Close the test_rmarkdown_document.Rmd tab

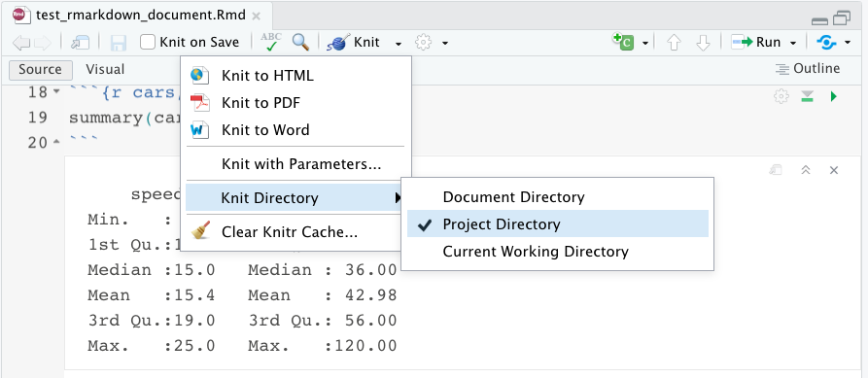pyautogui.click(x=257, y=17)
